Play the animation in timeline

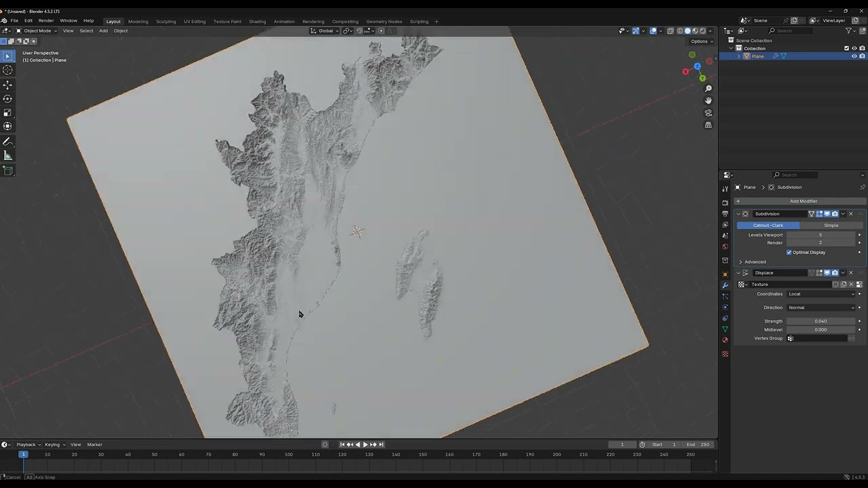click(x=365, y=445)
